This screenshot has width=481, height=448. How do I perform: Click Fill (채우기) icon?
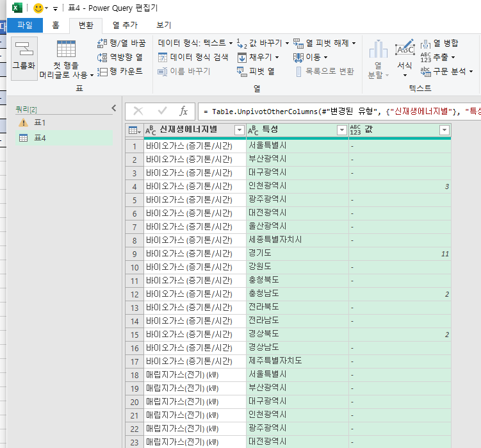tap(241, 58)
